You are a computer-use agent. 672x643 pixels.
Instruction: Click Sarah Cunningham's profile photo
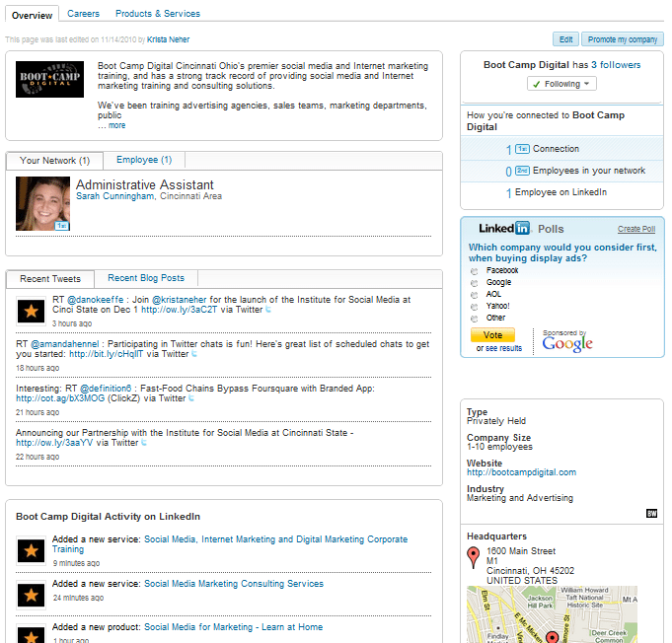click(x=42, y=204)
